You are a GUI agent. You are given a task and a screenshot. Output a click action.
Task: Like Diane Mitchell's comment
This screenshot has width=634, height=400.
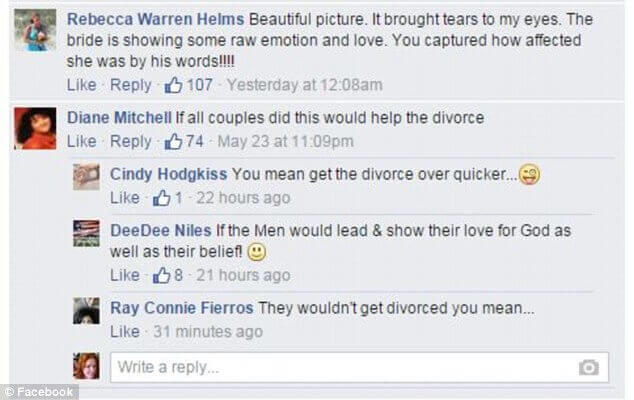click(x=81, y=141)
